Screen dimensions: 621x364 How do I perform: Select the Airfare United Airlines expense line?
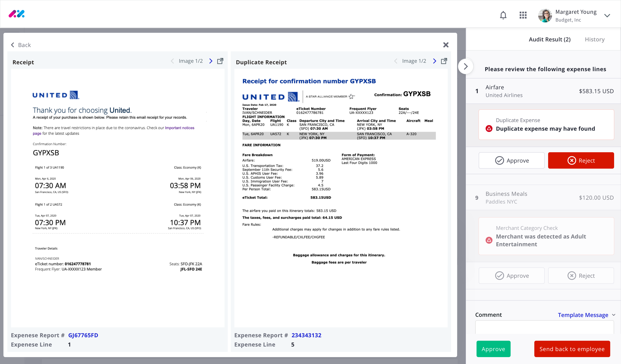[x=543, y=91]
